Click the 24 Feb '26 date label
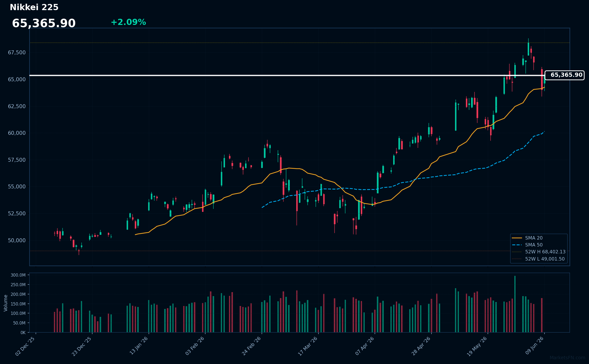Viewport: 589px width, 364px height. (x=251, y=346)
